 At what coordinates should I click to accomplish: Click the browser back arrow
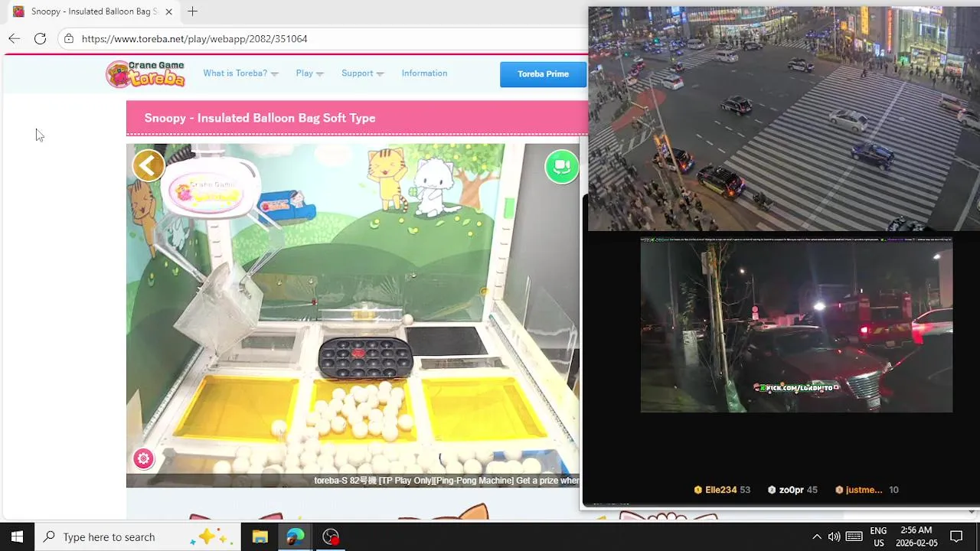click(15, 38)
